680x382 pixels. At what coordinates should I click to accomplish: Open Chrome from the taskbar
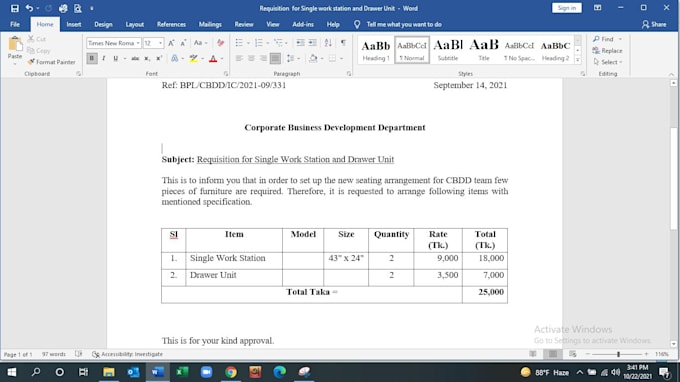click(x=231, y=372)
